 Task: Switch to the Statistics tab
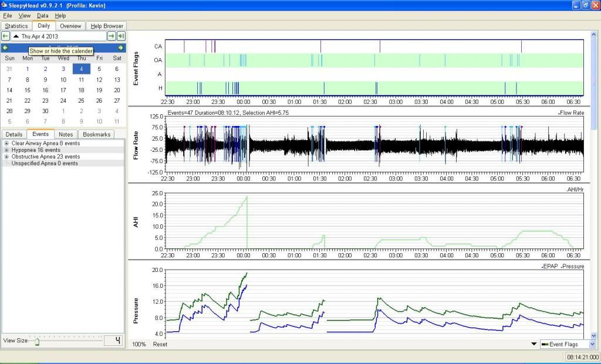(x=16, y=26)
